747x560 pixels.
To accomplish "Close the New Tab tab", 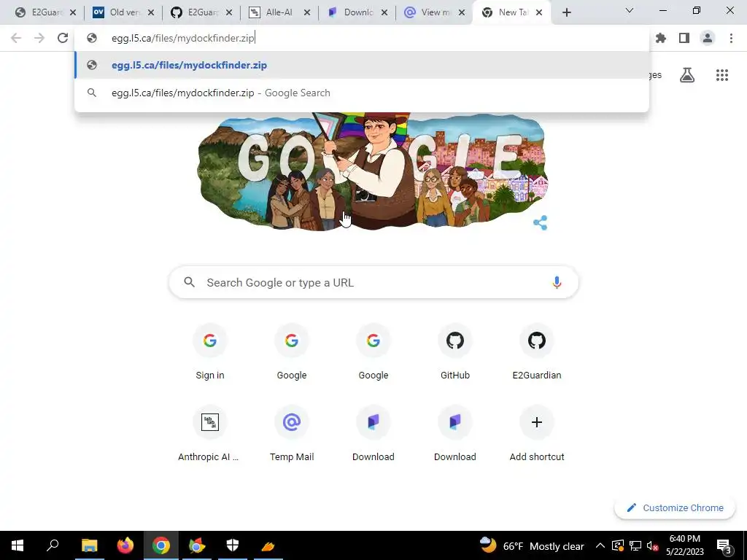I will pyautogui.click(x=539, y=12).
